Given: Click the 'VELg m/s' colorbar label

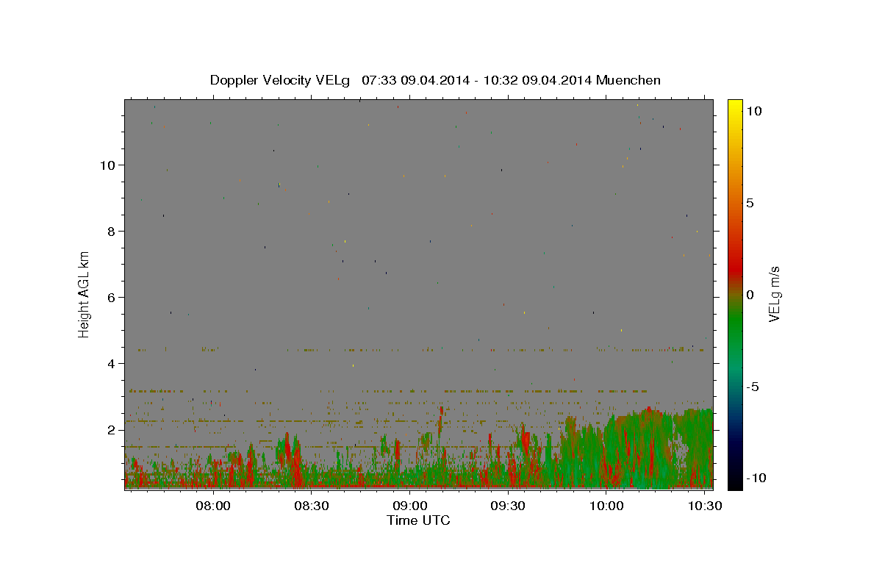Looking at the screenshot, I should pyautogui.click(x=774, y=294).
